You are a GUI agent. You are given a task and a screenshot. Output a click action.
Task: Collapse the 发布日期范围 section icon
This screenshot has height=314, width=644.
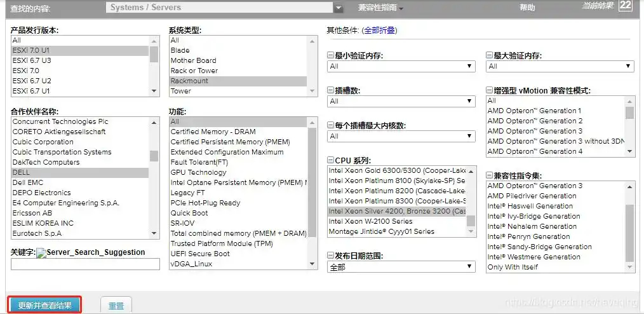(x=331, y=256)
